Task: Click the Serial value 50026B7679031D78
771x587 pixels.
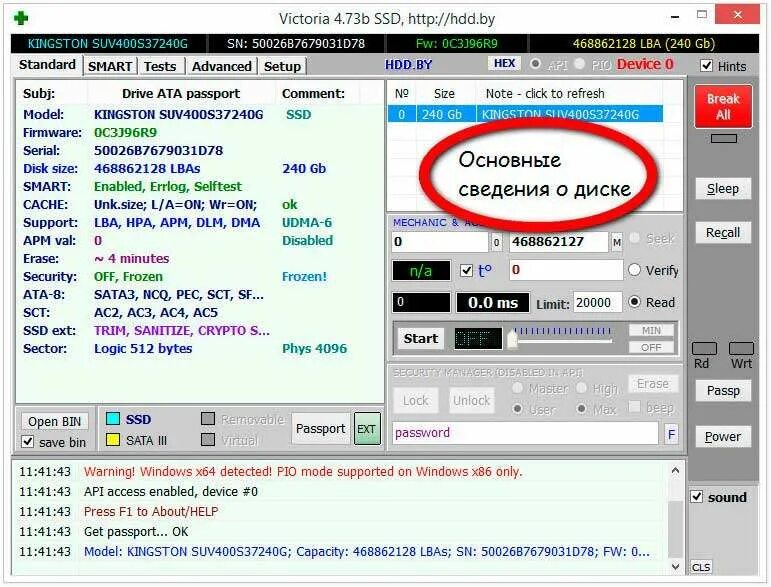Action: [x=158, y=150]
